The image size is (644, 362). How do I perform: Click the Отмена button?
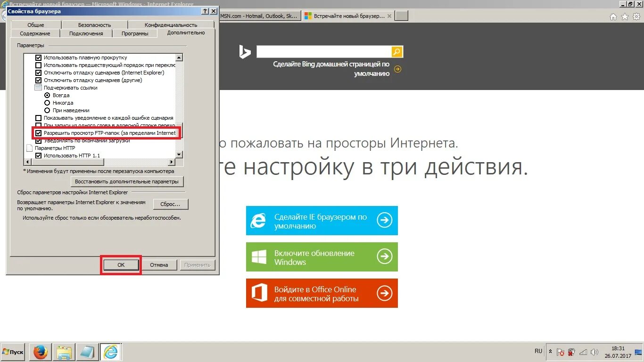[159, 265]
